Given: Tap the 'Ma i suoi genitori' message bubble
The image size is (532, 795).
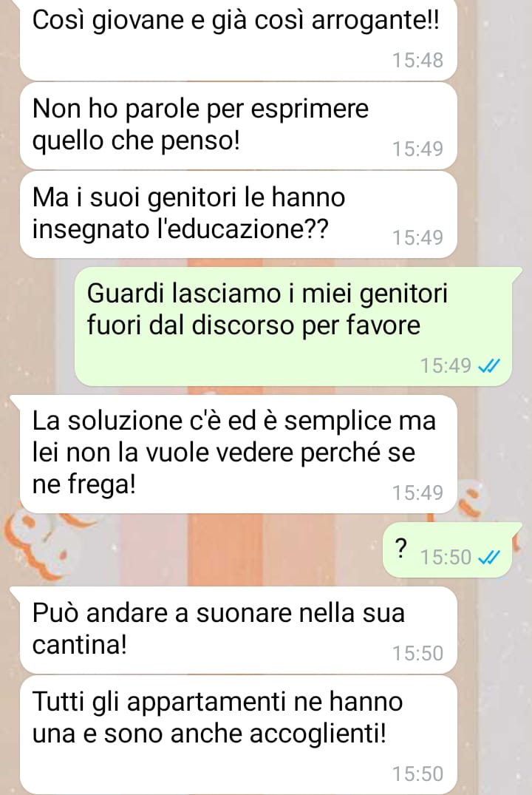Looking at the screenshot, I should [x=239, y=214].
